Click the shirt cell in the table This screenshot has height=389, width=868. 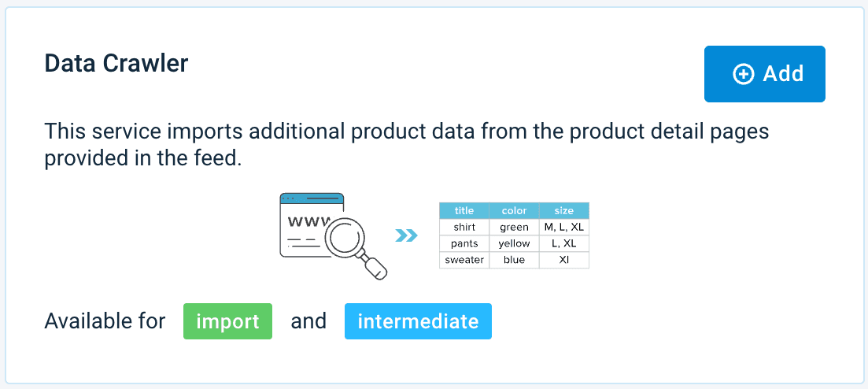[x=464, y=227]
